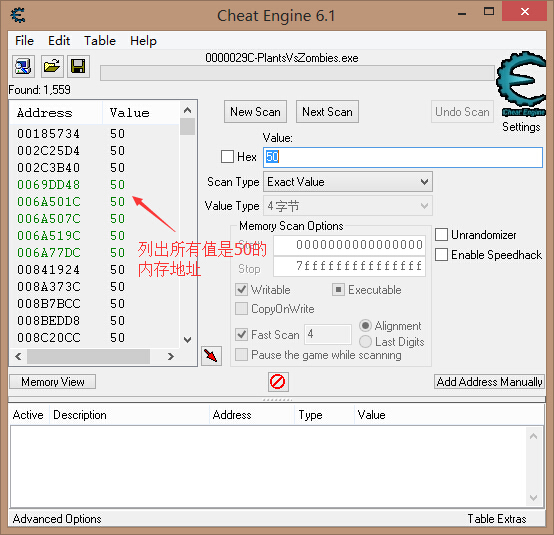Open the Scan Type dropdown
554x535 pixels.
point(348,182)
